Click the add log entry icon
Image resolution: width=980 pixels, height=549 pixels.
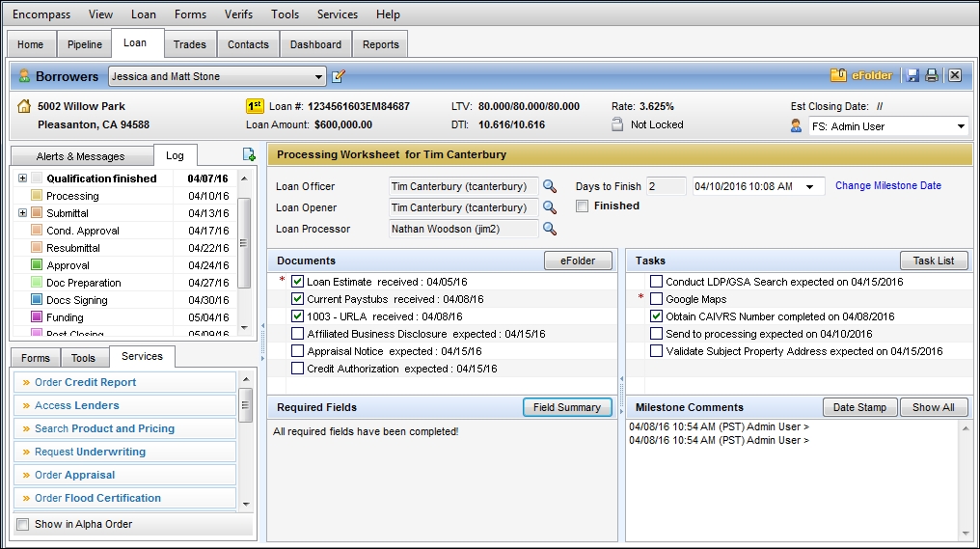[249, 155]
